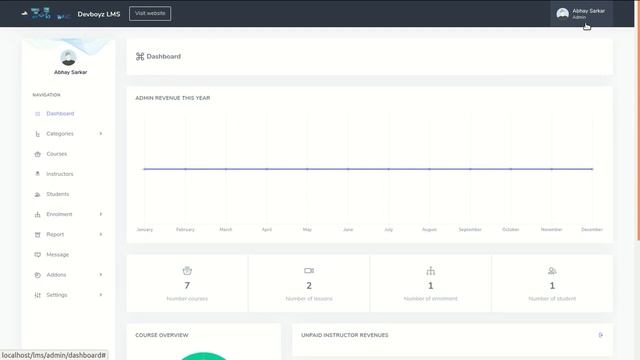Expand the Enrolment submenu arrow

pos(101,214)
